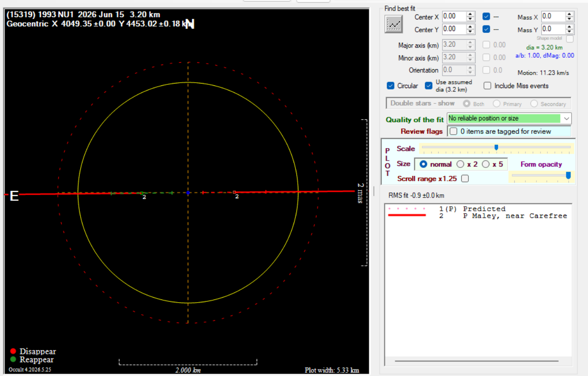The image size is (588, 376).
Task: Click the Minor axis (km) field
Action: (x=454, y=58)
